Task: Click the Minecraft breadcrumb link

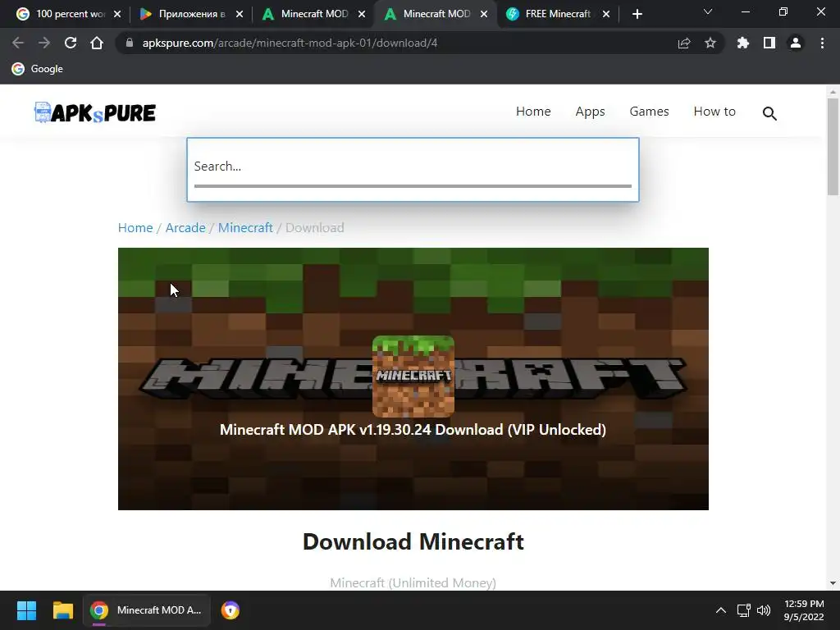Action: pos(245,228)
